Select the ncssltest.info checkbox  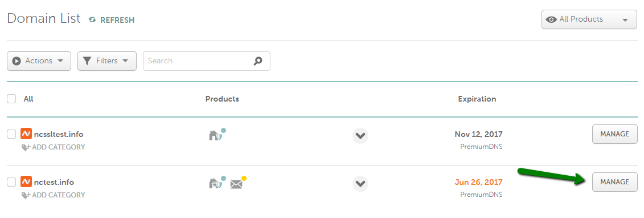pyautogui.click(x=11, y=134)
